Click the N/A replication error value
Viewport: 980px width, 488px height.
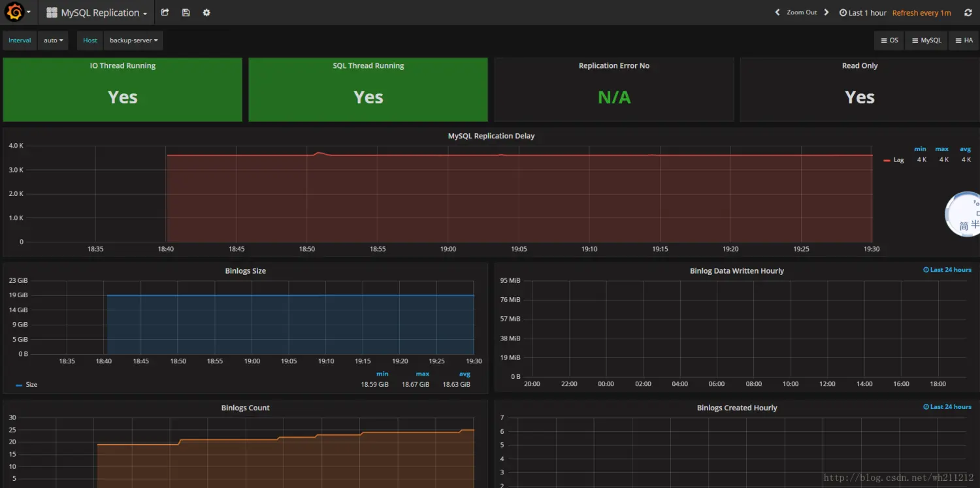click(614, 97)
